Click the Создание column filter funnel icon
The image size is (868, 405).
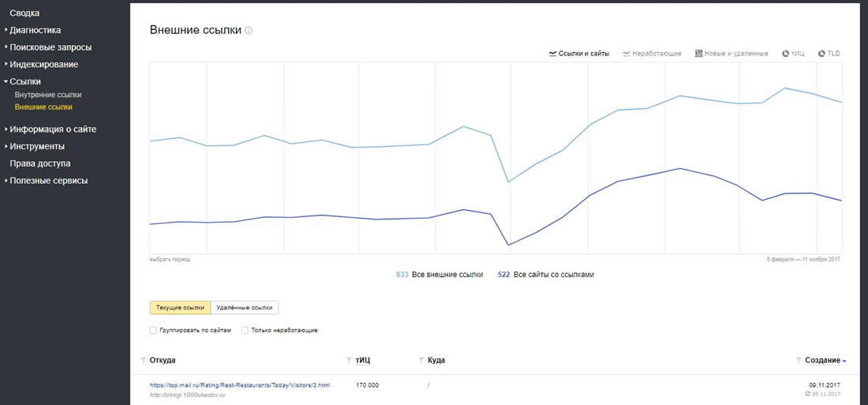[x=799, y=361]
